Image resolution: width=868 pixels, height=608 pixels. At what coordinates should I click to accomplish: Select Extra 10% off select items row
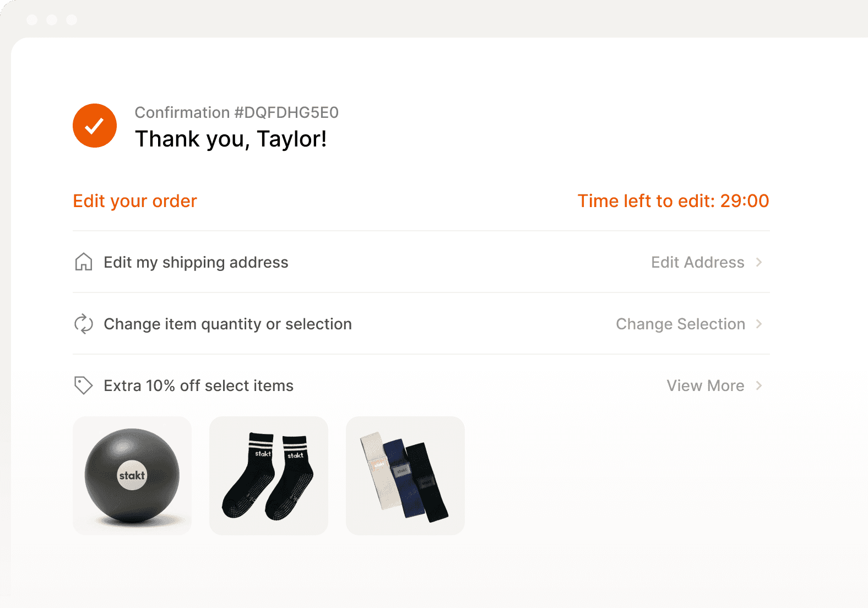[198, 386]
